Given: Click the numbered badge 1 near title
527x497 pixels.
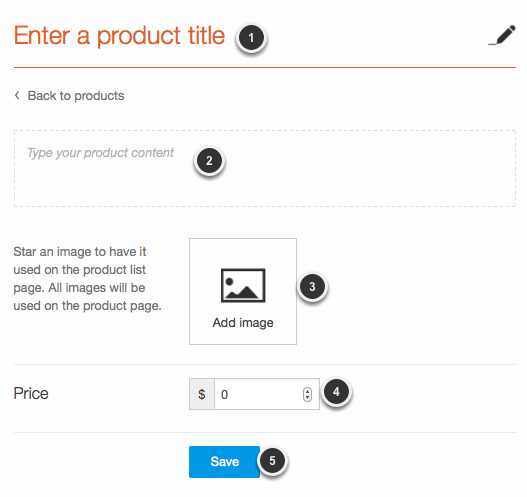Looking at the screenshot, I should pyautogui.click(x=251, y=38).
